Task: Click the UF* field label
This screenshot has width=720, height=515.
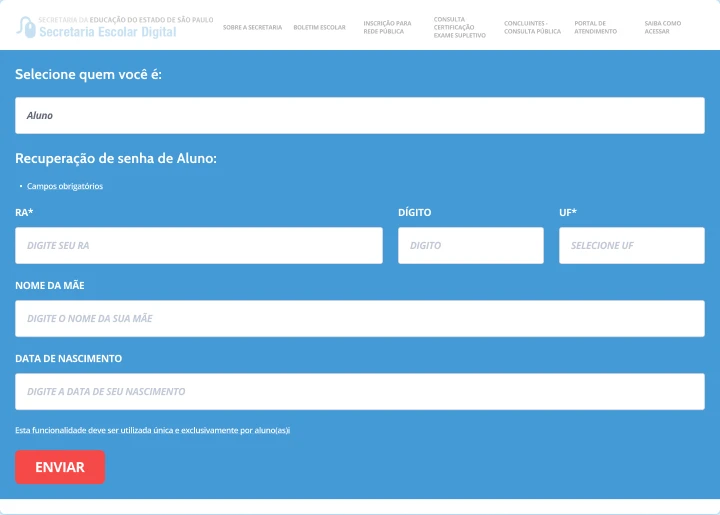Action: (x=568, y=213)
